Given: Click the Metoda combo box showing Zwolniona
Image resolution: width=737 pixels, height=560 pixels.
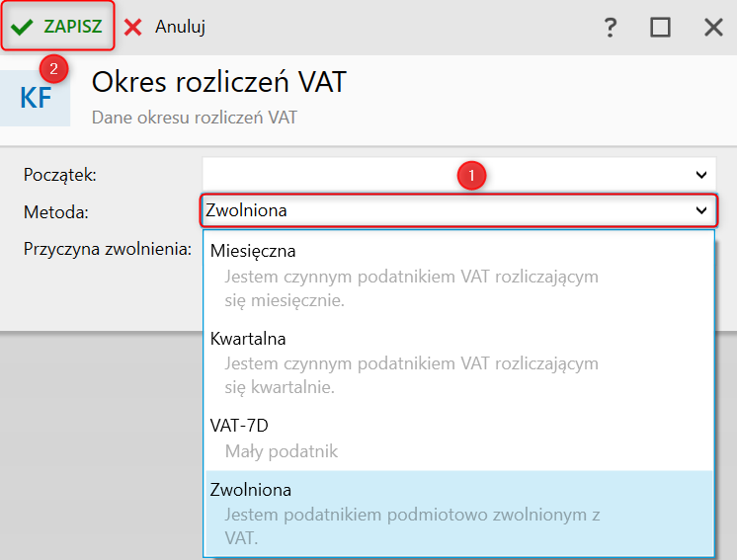Looking at the screenshot, I should [x=445, y=210].
